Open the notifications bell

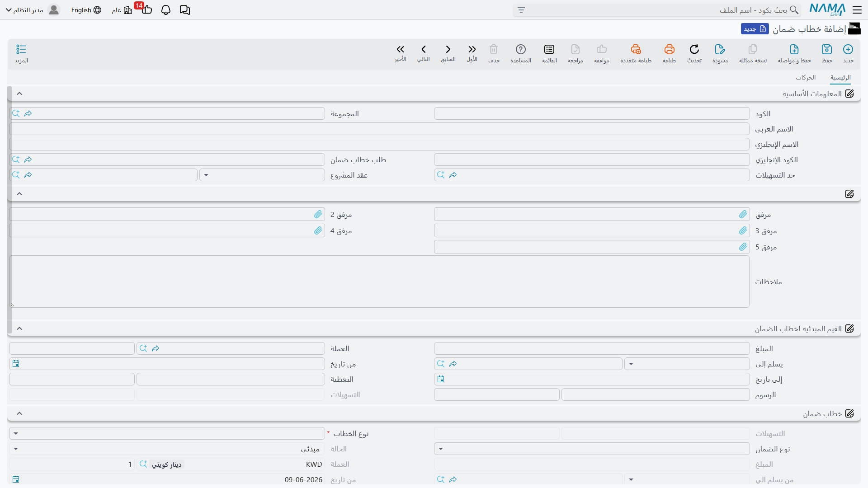166,10
